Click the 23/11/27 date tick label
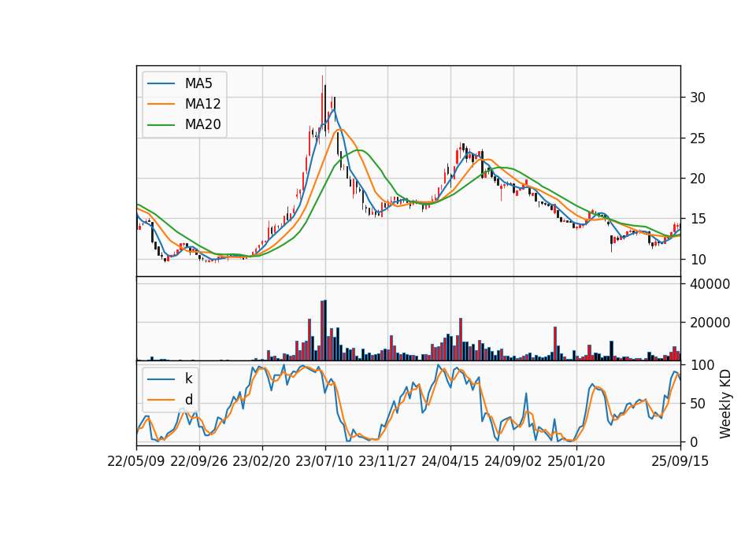Screen dimensions: 756x543 [x=387, y=461]
